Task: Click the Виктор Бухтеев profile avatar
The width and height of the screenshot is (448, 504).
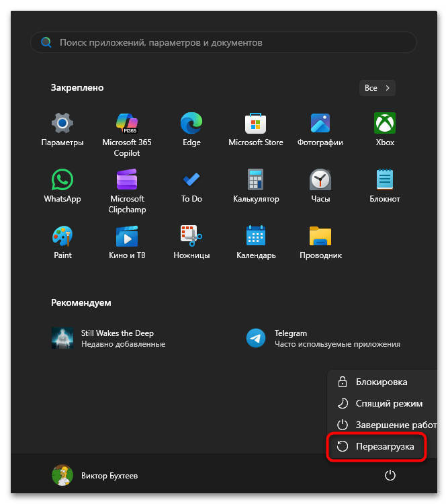Action: 62,475
